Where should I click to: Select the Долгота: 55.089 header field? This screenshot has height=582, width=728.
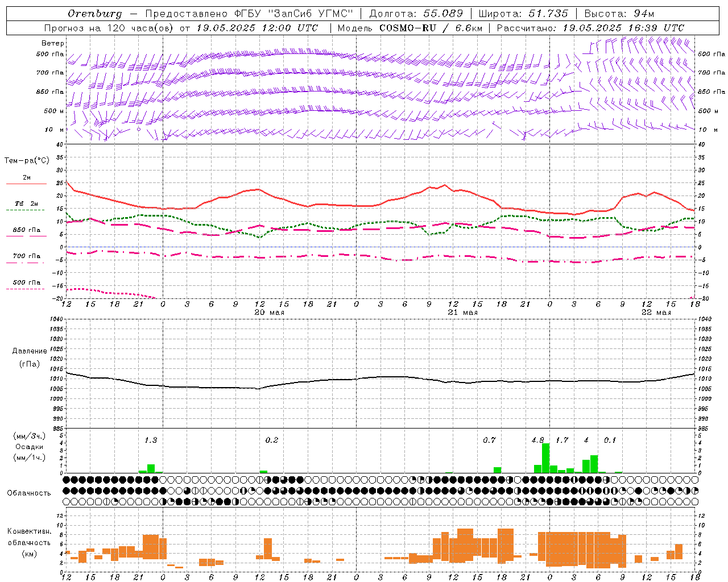416,14
